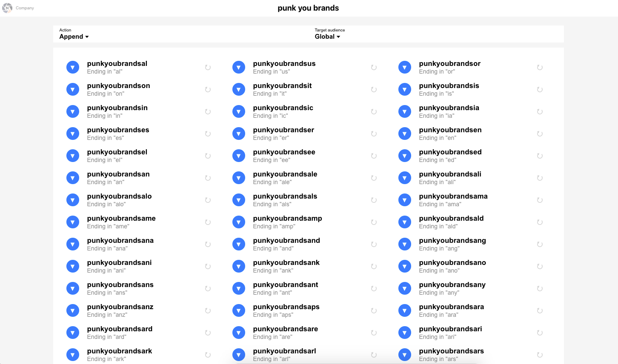
Task: Open the Action Append dropdown
Action: click(74, 37)
